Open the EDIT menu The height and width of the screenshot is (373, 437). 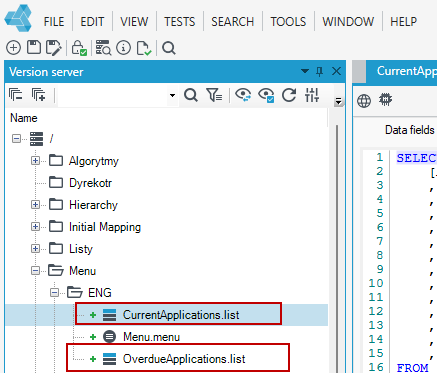click(x=92, y=22)
